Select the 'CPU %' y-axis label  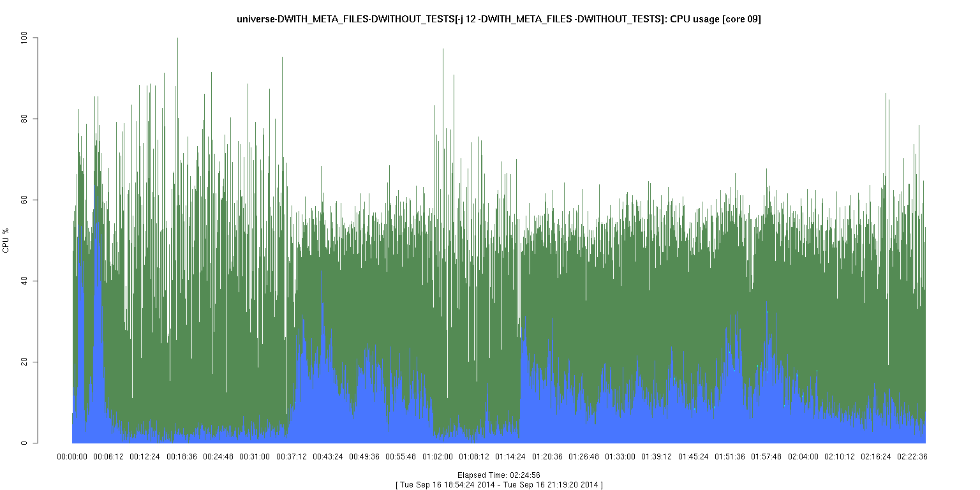[6, 241]
